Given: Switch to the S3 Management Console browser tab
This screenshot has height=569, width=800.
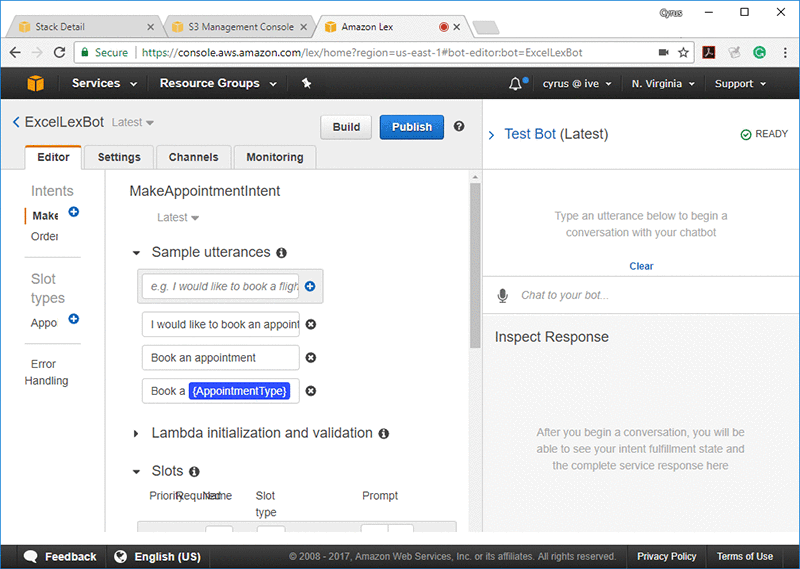Looking at the screenshot, I should (x=240, y=27).
